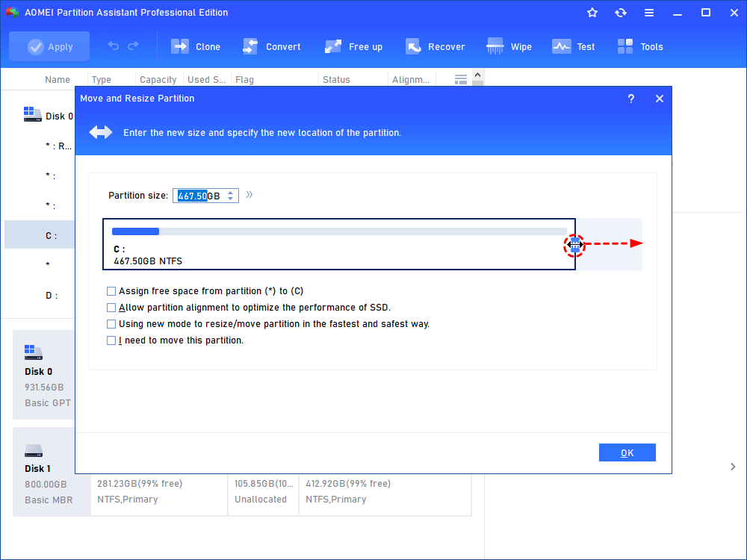Click the undo arrow icon
The height and width of the screenshot is (560, 747).
113,46
